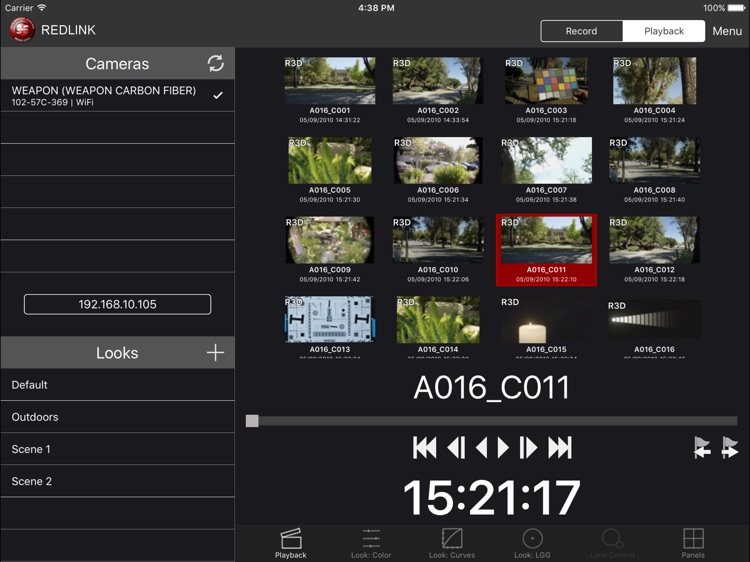750x562 pixels.
Task: Jump to clip start with skip-back button
Action: pos(424,448)
